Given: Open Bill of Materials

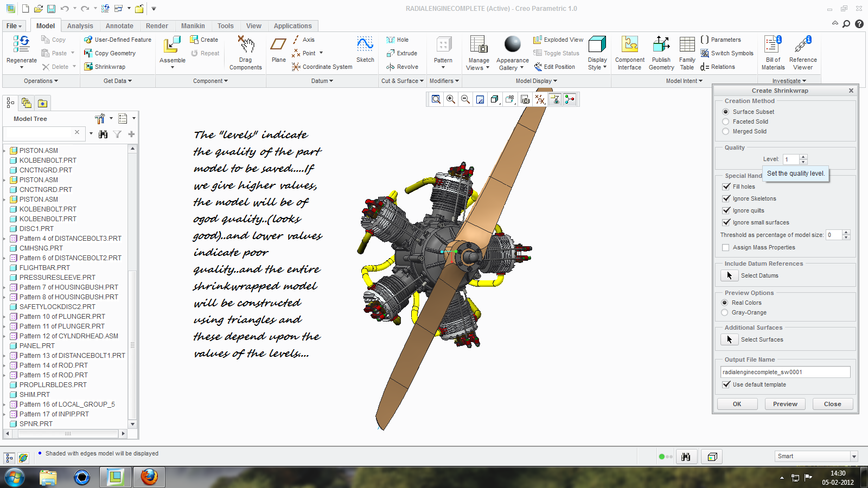Looking at the screenshot, I should pos(773,53).
